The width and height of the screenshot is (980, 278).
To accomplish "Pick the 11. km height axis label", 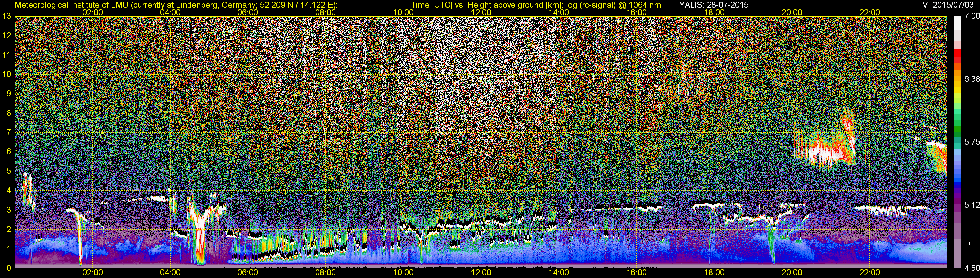I will 8,55.
